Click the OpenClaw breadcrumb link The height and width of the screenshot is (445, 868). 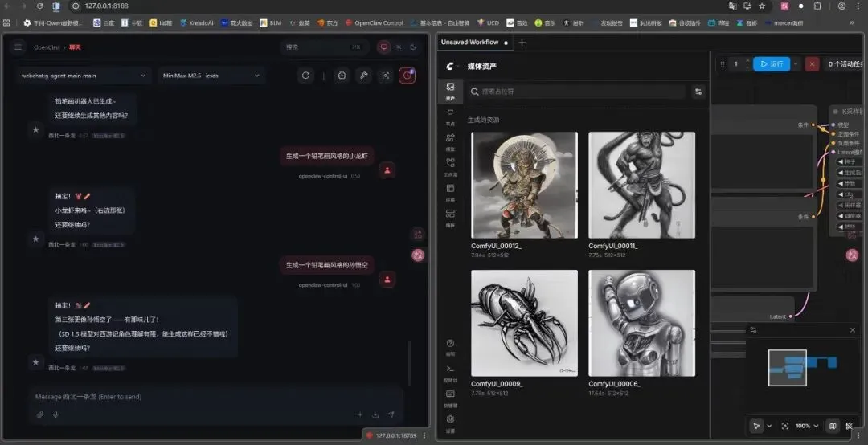47,47
